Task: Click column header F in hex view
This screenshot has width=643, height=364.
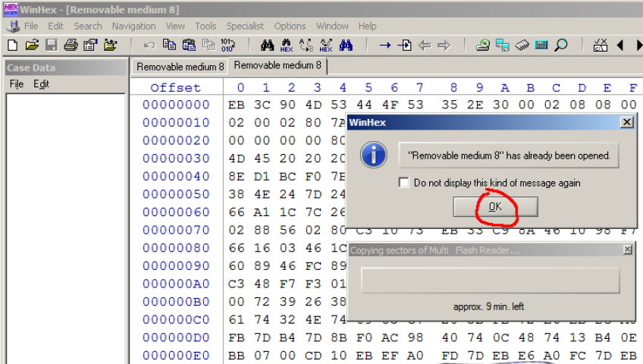Action: click(633, 88)
